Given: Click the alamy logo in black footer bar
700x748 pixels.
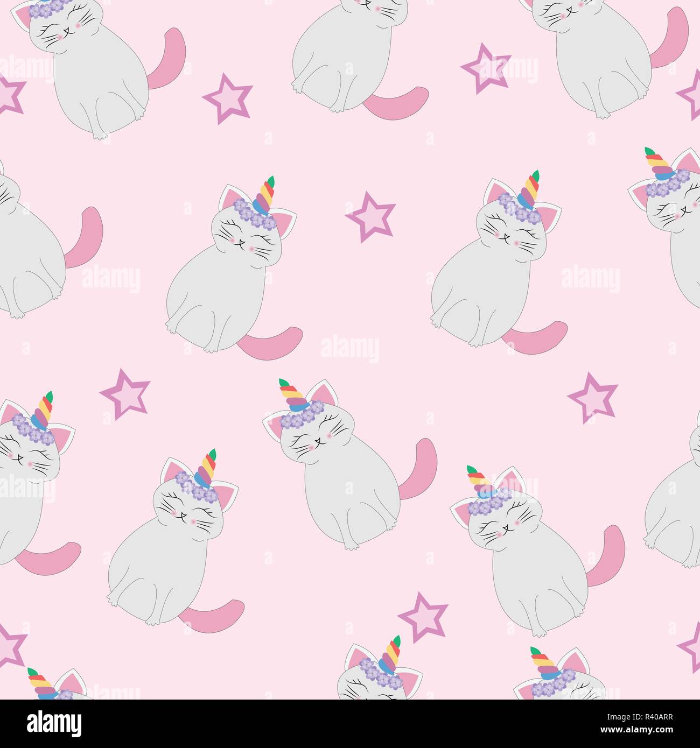Looking at the screenshot, I should (x=54, y=723).
